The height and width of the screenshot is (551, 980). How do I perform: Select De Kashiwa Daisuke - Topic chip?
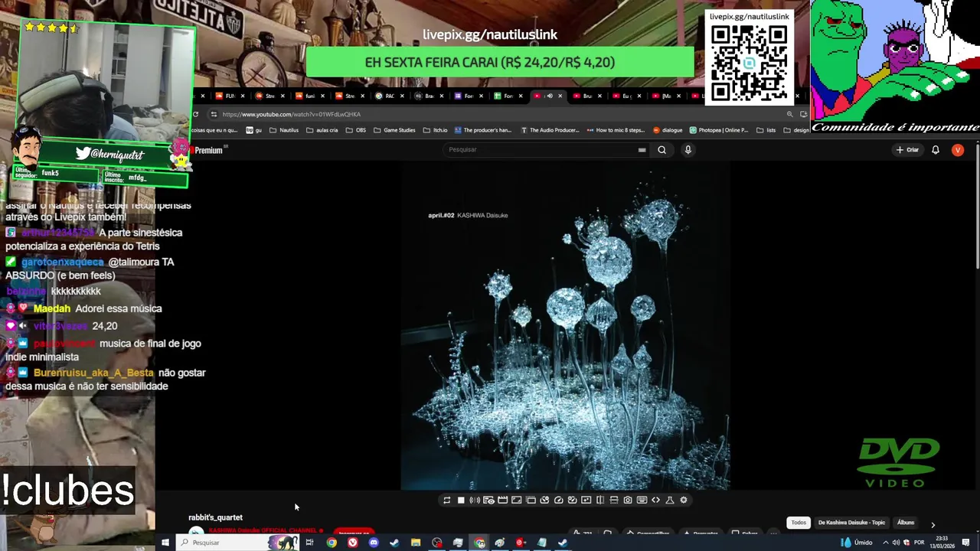pyautogui.click(x=851, y=523)
